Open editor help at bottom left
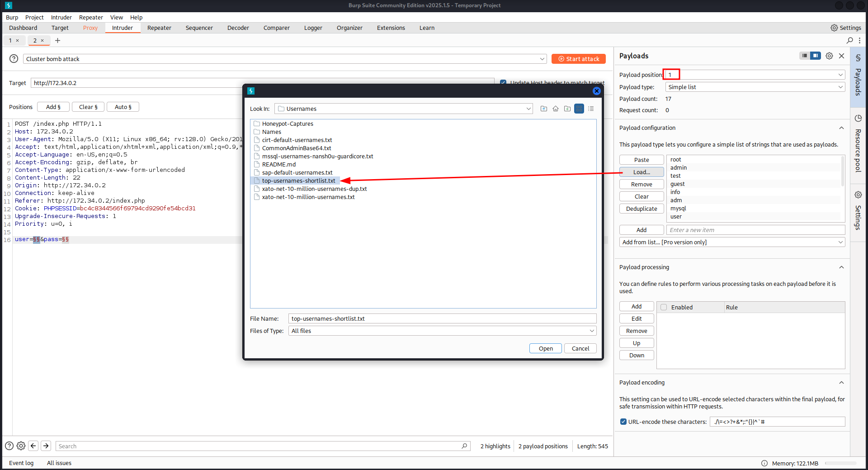868x470 pixels. pos(9,446)
